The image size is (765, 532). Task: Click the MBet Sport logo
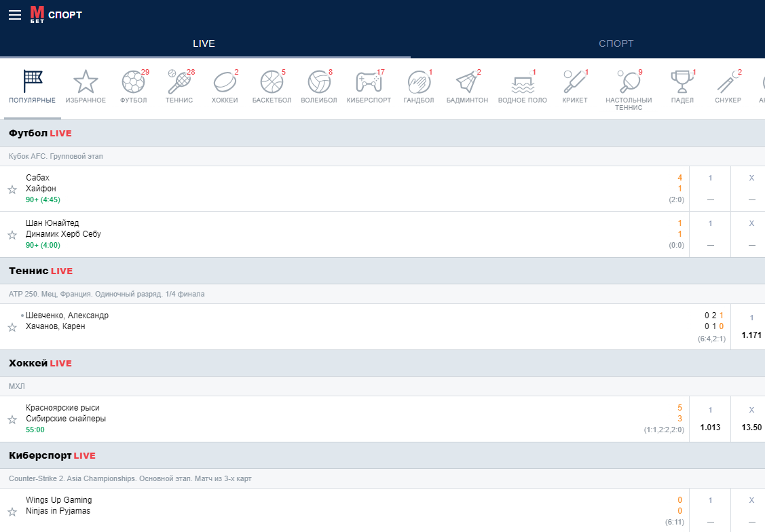click(x=56, y=15)
